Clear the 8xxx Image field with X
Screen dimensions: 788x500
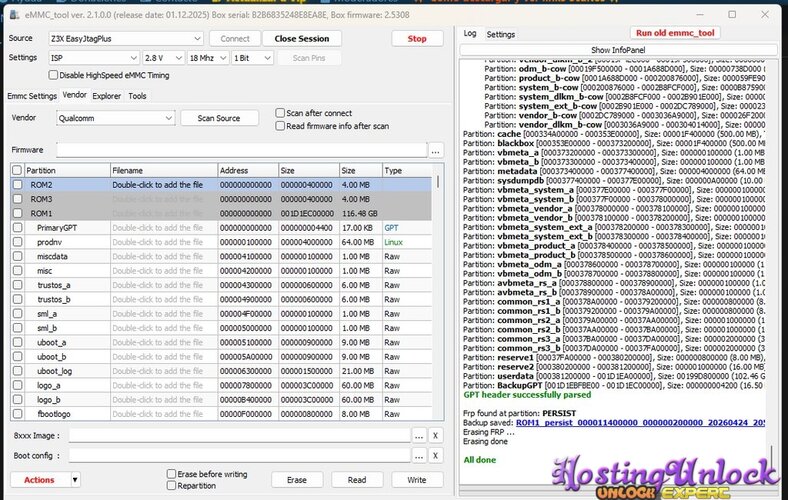tap(436, 436)
